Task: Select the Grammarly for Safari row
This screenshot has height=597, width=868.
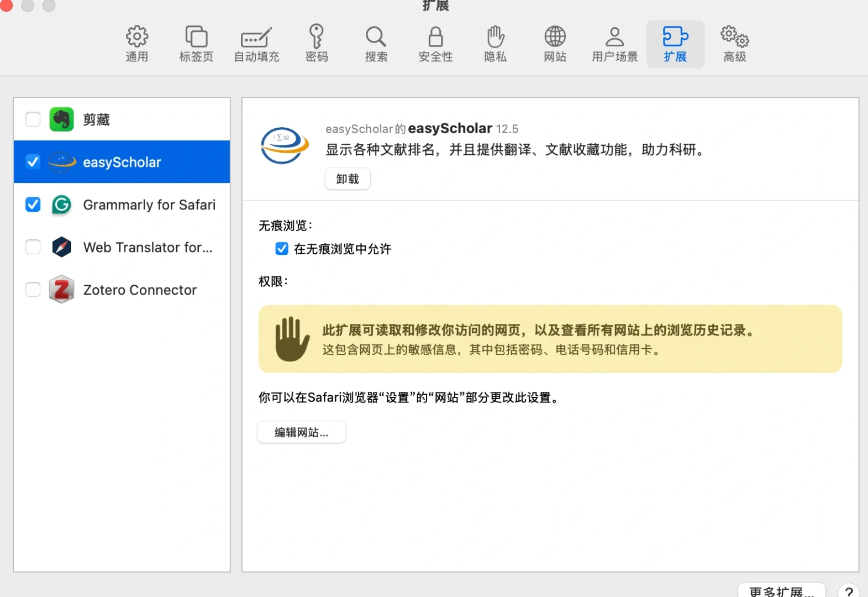Action: pyautogui.click(x=122, y=205)
